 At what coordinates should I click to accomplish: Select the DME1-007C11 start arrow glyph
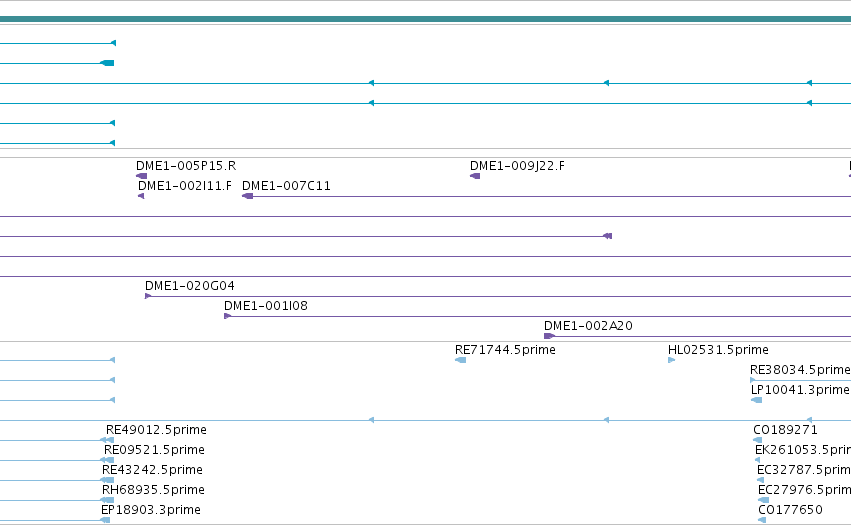point(247,196)
